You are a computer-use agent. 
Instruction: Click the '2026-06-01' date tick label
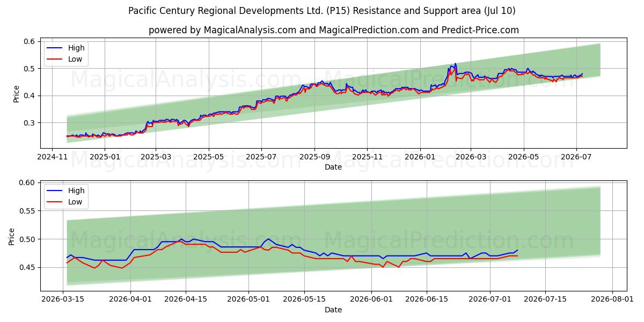pos(372,299)
